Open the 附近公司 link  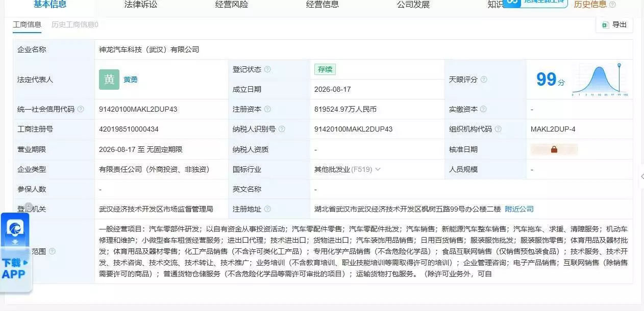(x=519, y=209)
